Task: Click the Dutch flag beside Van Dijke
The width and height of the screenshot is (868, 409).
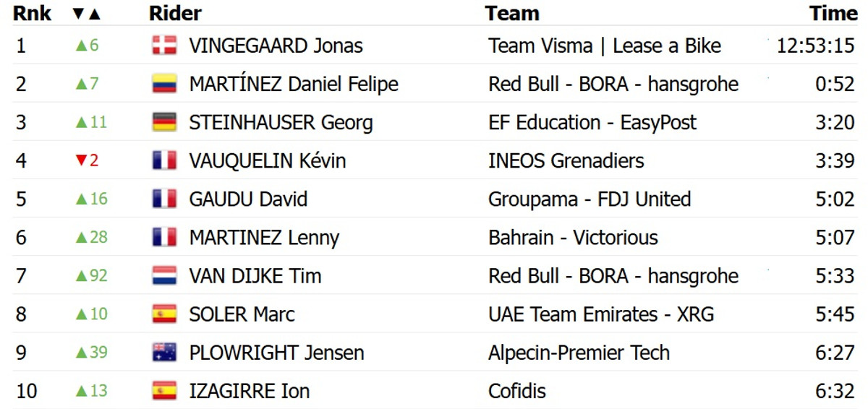Action: [x=164, y=276]
